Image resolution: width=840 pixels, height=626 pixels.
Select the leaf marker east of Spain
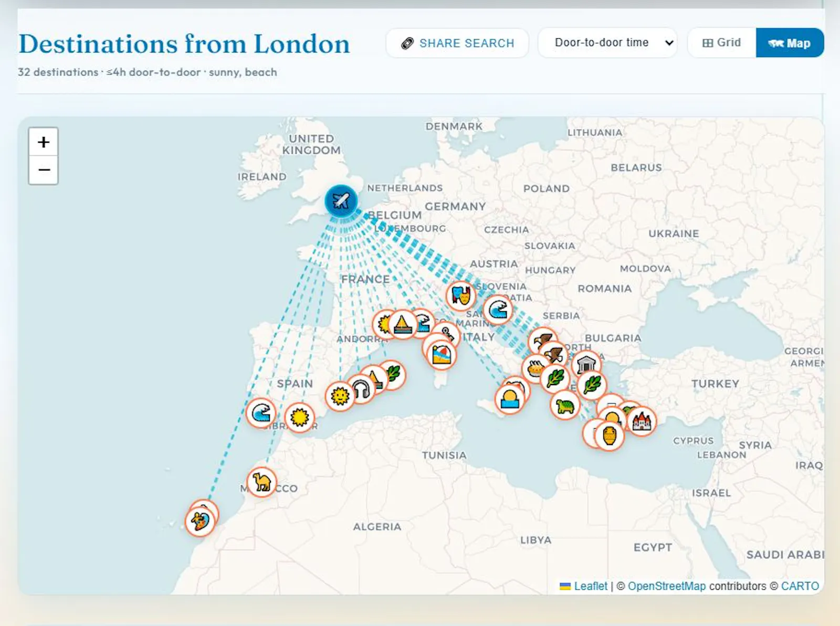pos(394,374)
